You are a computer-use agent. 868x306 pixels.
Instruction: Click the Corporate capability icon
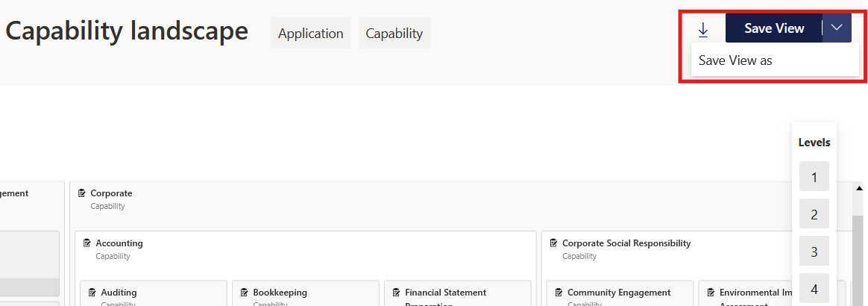pyautogui.click(x=82, y=193)
